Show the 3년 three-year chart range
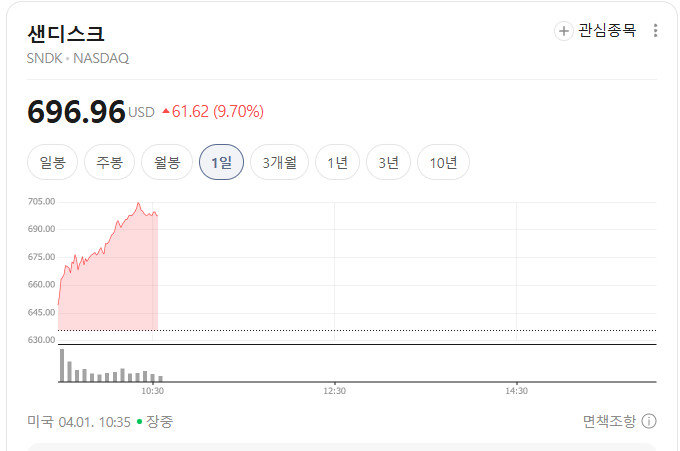 click(x=389, y=162)
